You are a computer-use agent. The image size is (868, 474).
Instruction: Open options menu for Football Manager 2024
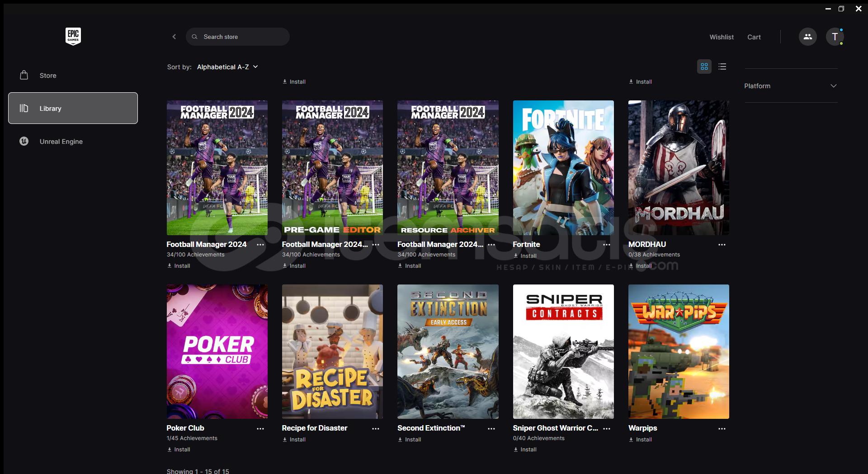pyautogui.click(x=260, y=245)
